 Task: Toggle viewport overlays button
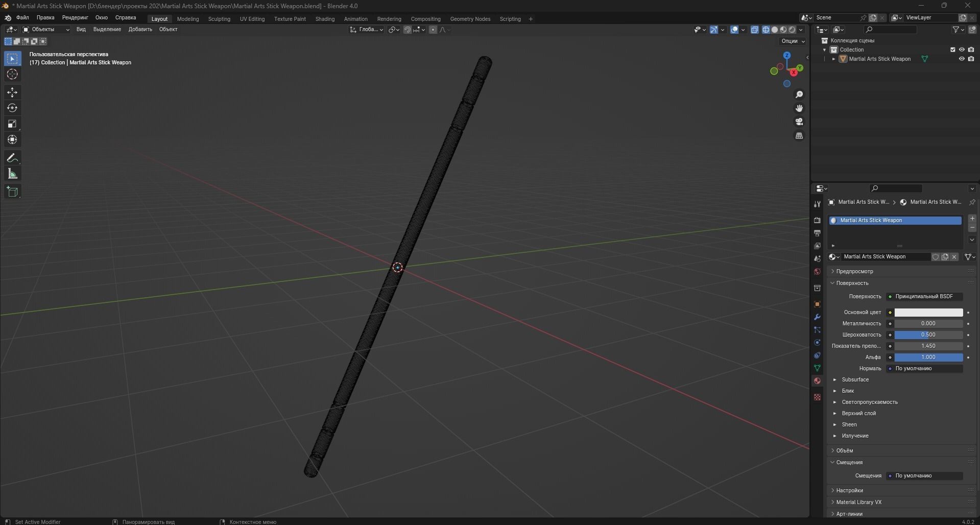click(734, 30)
